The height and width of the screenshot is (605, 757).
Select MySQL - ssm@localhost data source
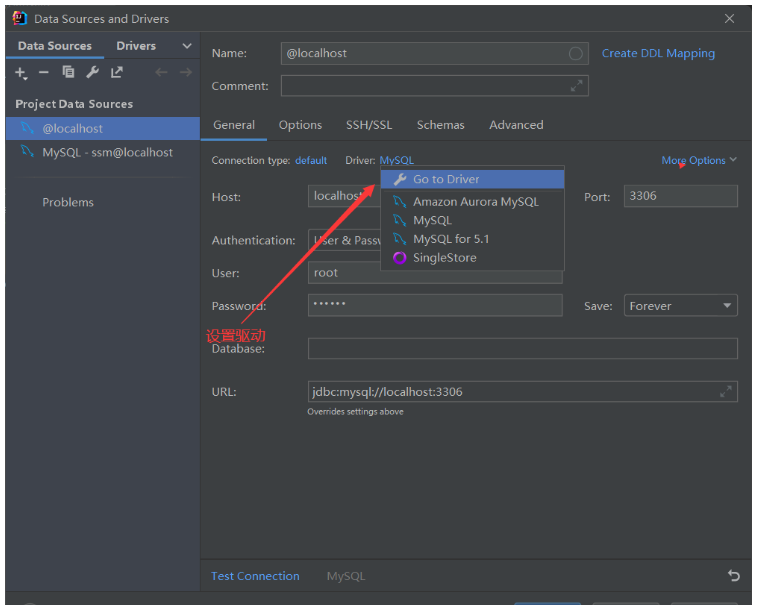tap(107, 152)
